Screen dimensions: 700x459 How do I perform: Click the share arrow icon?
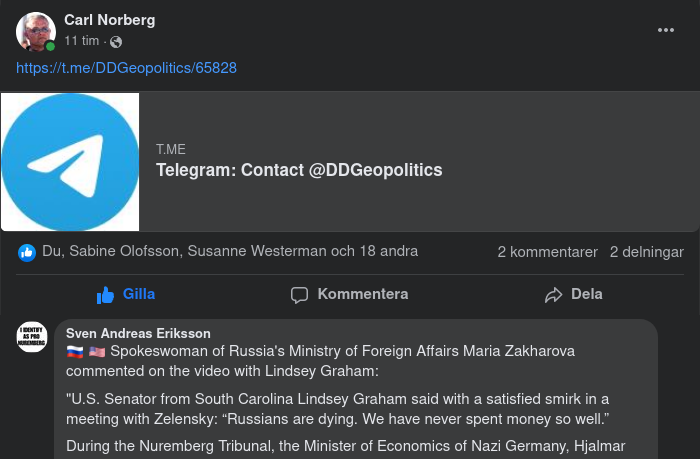tap(554, 295)
